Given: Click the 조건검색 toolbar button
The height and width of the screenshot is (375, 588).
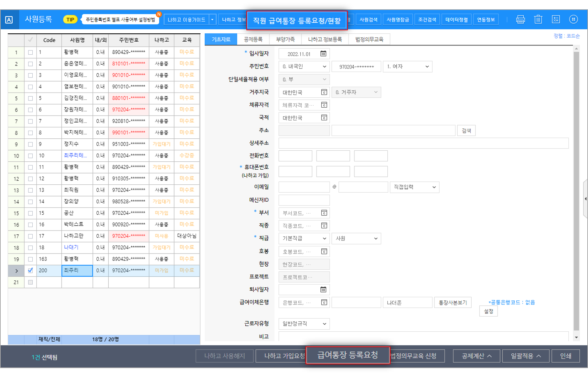Looking at the screenshot, I should point(427,20).
